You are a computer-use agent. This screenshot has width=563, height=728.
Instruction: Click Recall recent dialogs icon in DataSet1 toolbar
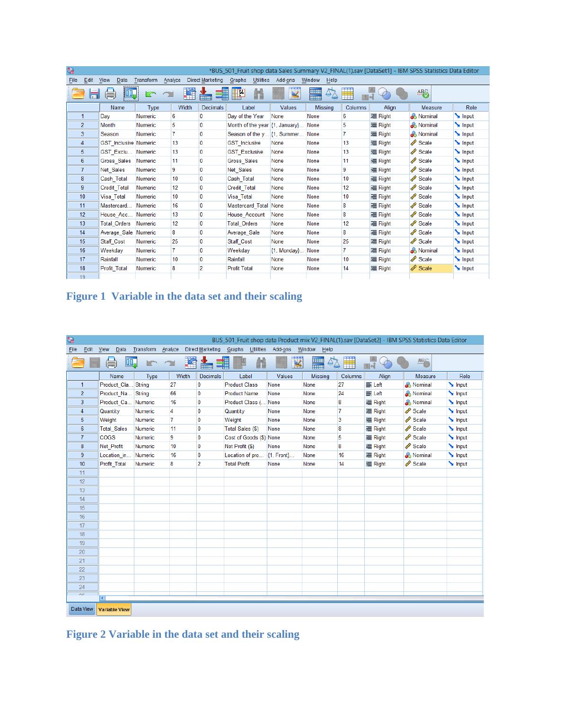(131, 94)
